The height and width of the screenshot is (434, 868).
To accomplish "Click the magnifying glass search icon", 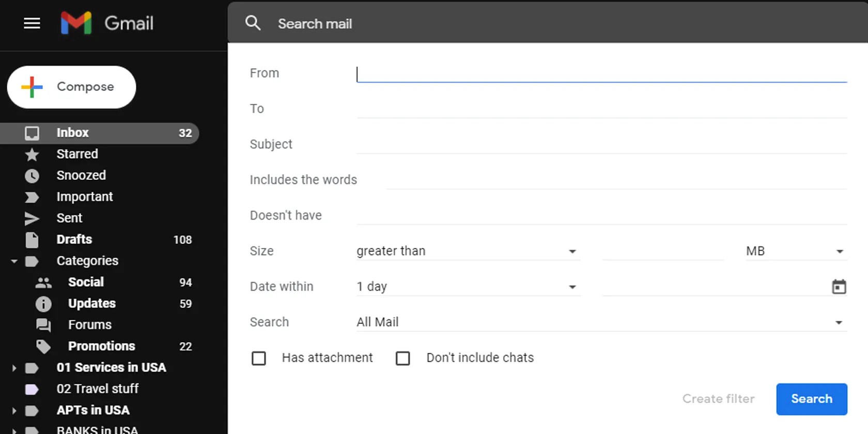I will (x=253, y=23).
